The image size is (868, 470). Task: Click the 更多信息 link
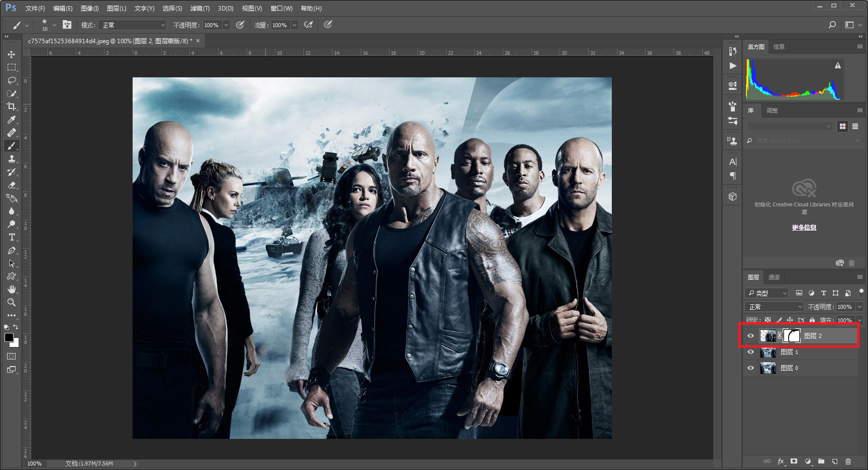click(x=804, y=227)
